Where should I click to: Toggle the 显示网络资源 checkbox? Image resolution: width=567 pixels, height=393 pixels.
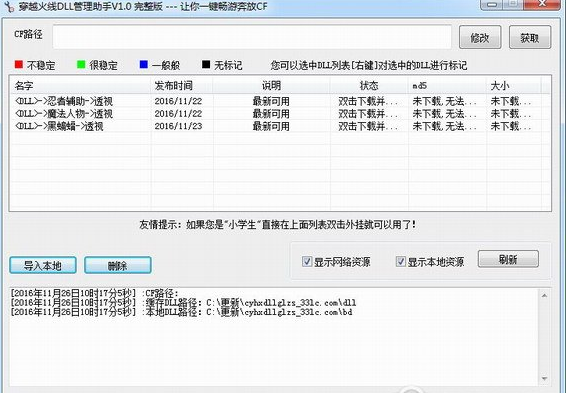click(x=307, y=261)
